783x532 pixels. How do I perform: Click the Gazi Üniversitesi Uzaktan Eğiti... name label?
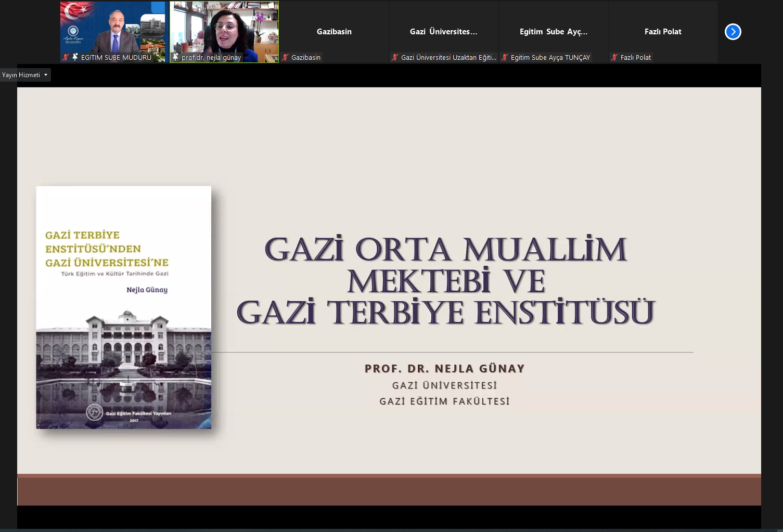pyautogui.click(x=448, y=58)
